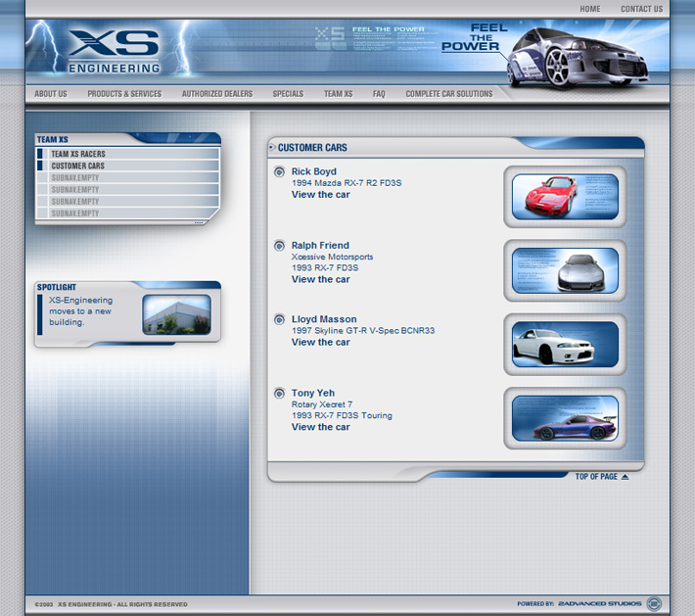Image resolution: width=695 pixels, height=616 pixels.
Task: Open the Team XS nav item
Action: click(338, 94)
